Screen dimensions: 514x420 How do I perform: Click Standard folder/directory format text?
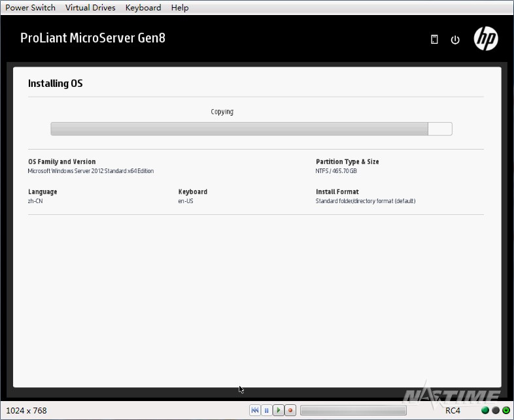click(366, 201)
